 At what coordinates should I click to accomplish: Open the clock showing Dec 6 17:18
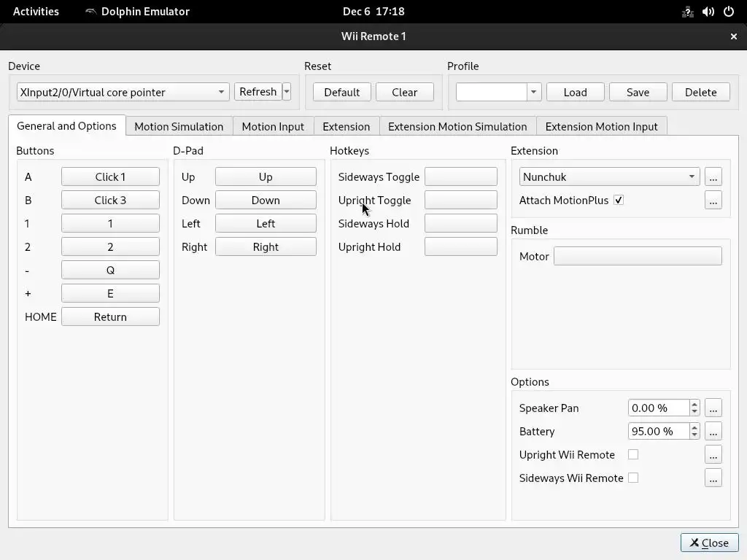pyautogui.click(x=373, y=12)
